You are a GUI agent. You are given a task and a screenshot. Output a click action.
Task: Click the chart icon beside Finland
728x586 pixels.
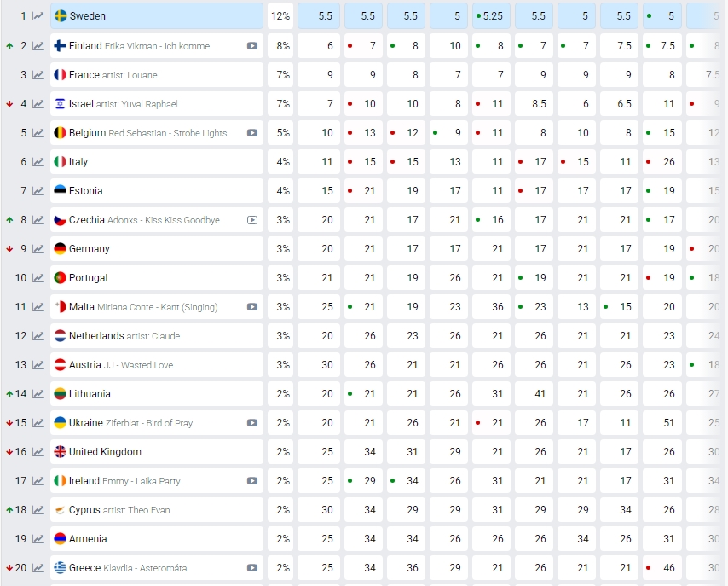coord(38,46)
